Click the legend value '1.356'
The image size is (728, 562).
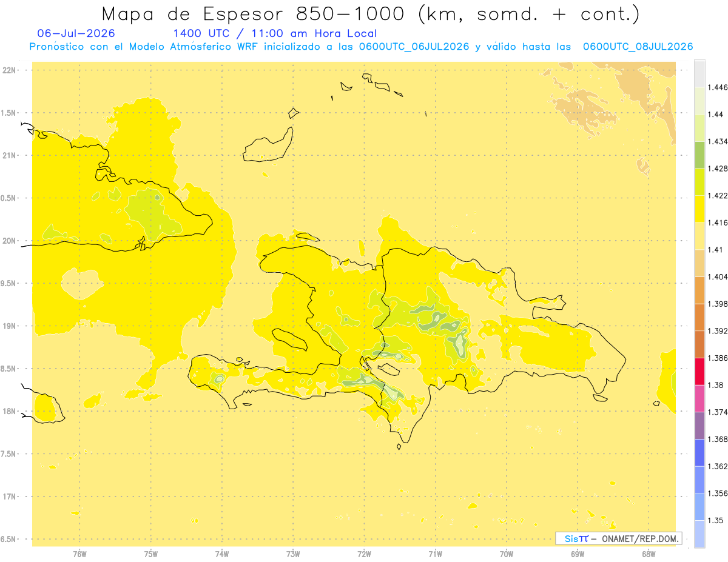tap(718, 493)
